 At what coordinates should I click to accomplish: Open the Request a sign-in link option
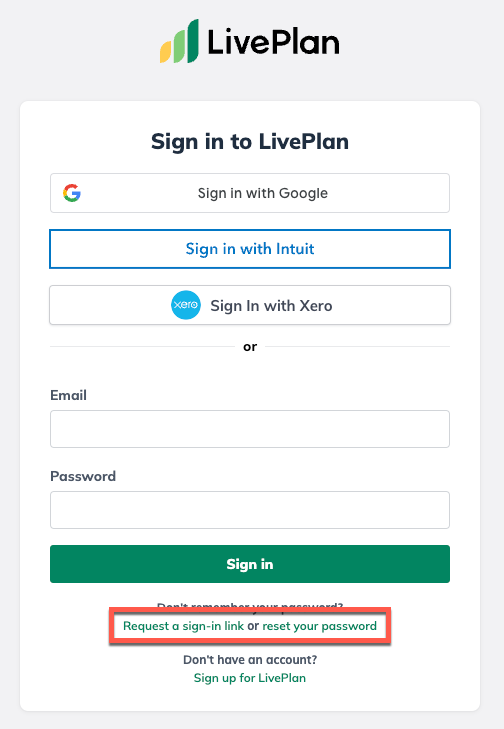tap(183, 626)
